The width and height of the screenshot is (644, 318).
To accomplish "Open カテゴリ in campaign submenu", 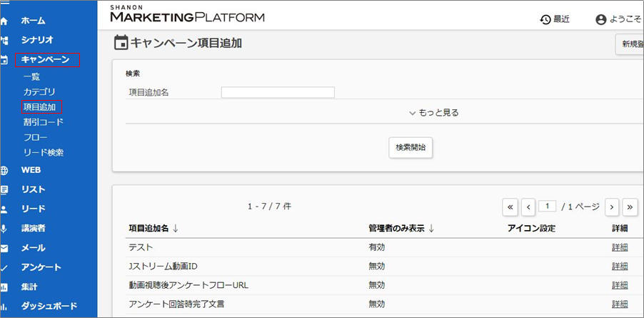I will 39,92.
